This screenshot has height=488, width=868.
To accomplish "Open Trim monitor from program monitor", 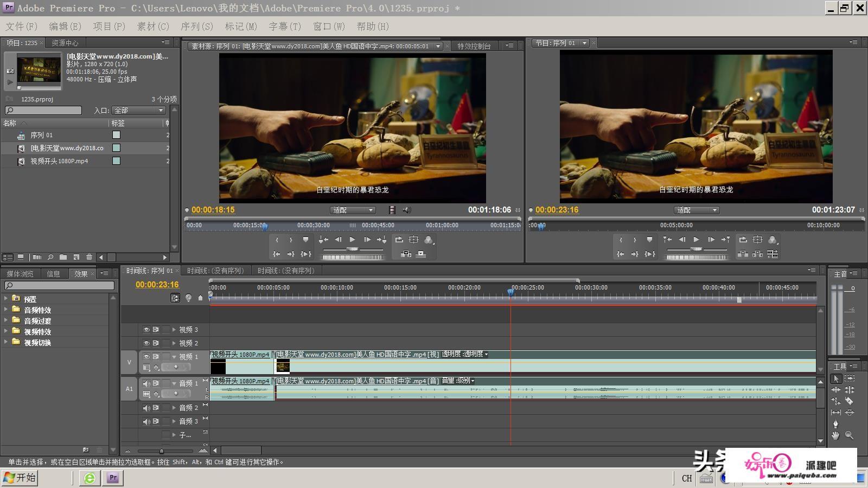I will tap(773, 254).
